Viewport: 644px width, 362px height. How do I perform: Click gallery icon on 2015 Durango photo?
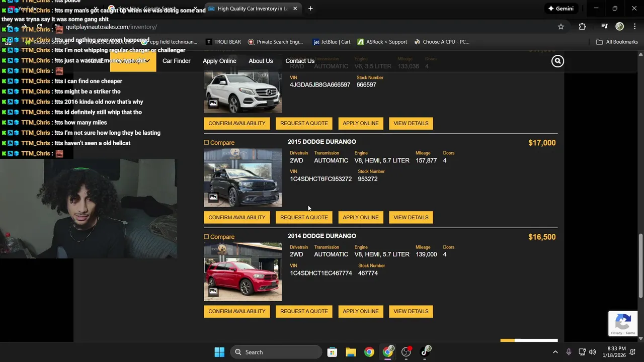pos(213,197)
